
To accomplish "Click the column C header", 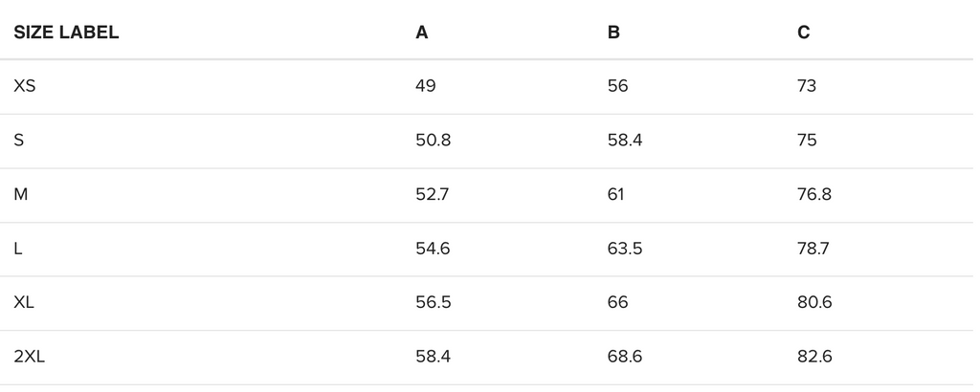I will [x=804, y=33].
